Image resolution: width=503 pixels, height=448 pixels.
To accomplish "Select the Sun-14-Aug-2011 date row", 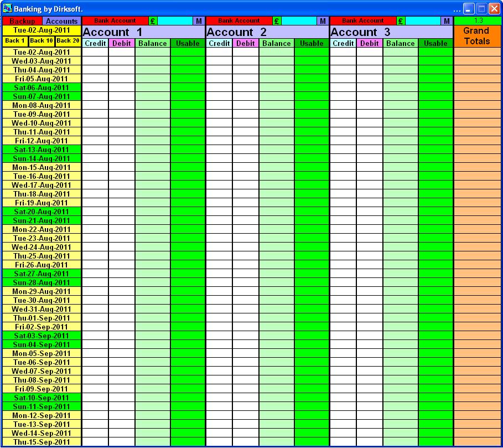I will tap(42, 158).
